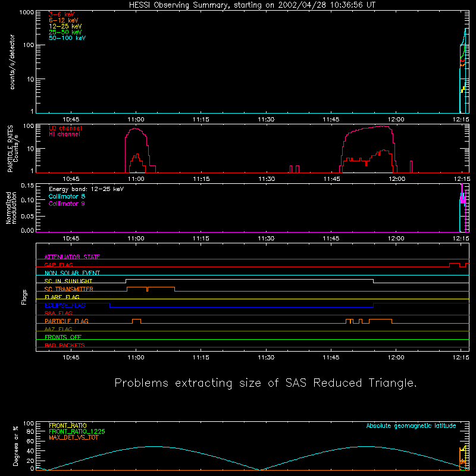Select the 6-12 keV legend label
Screen dimensions: 476x476
click(x=64, y=20)
